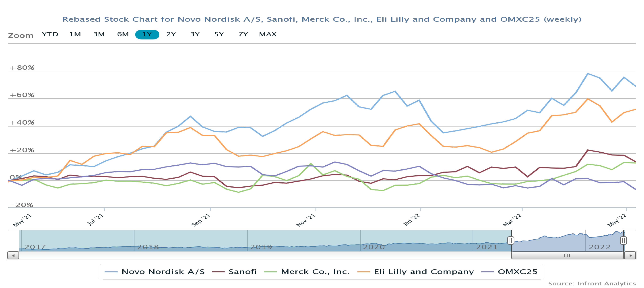Image resolution: width=644 pixels, height=288 pixels.
Task: Grab the right range handle of the navigator
Action: click(x=623, y=241)
